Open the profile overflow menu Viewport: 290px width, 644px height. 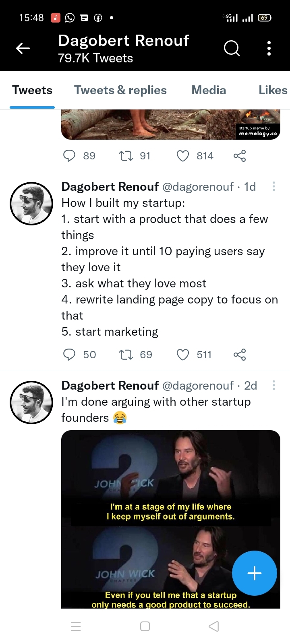[x=269, y=48]
